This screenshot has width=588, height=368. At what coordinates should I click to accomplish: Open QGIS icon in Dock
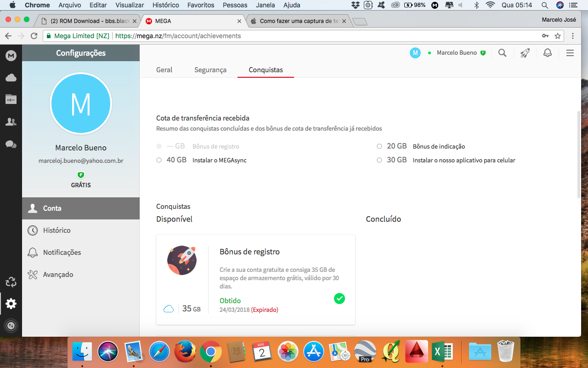[391, 352]
